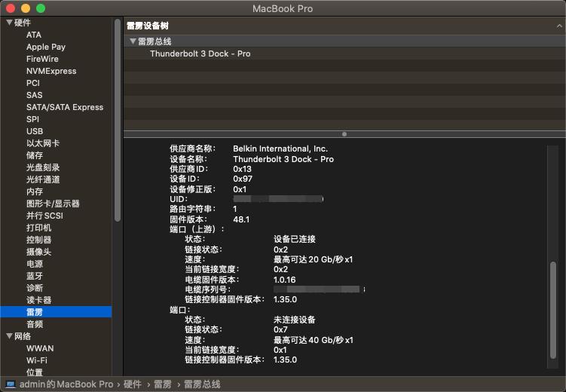Click the 供应商 ID value 0x13
The height and width of the screenshot is (392, 566).
[242, 169]
